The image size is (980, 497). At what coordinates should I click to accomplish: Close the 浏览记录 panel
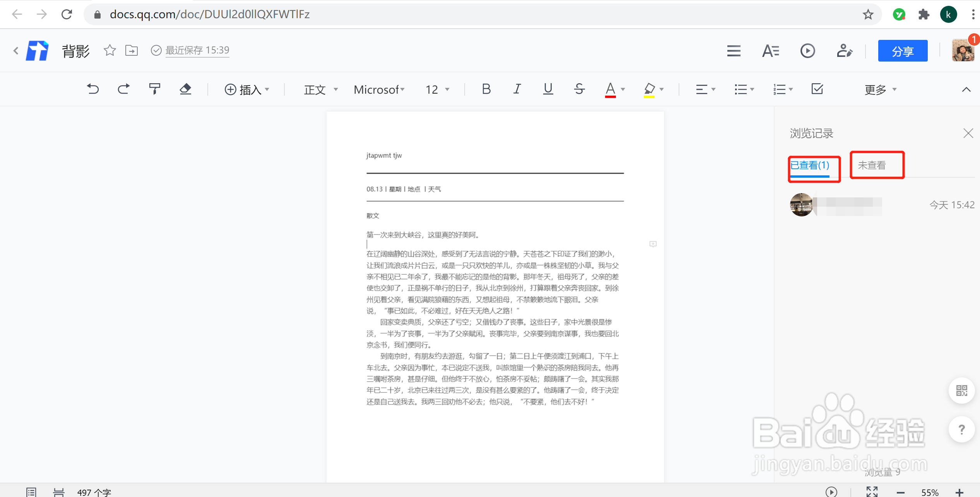tap(968, 133)
